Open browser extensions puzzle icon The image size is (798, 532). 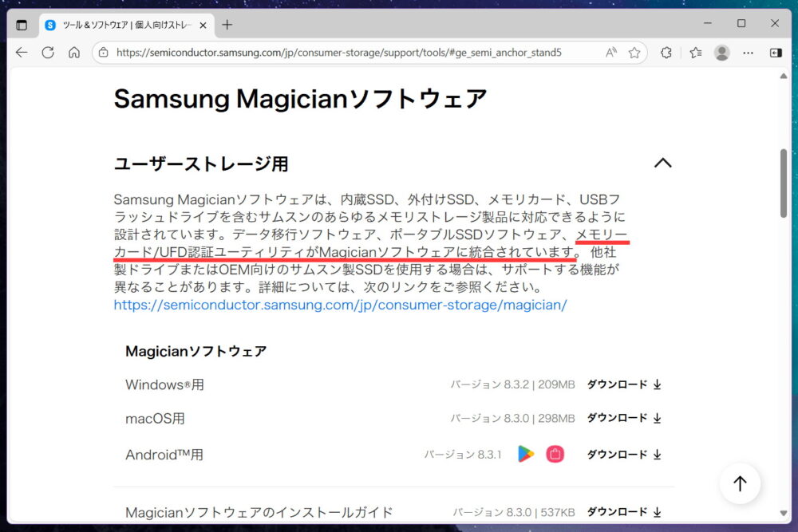tap(666, 53)
